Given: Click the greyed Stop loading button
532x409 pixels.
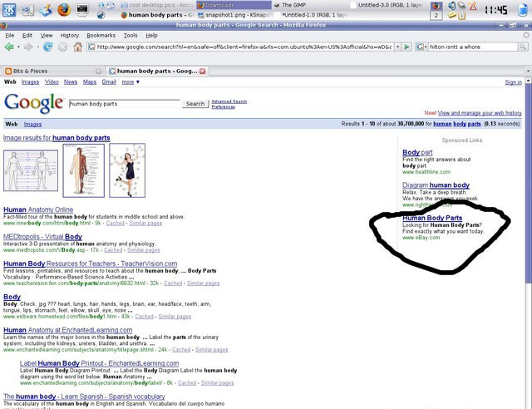Looking at the screenshot, I should click(x=63, y=47).
